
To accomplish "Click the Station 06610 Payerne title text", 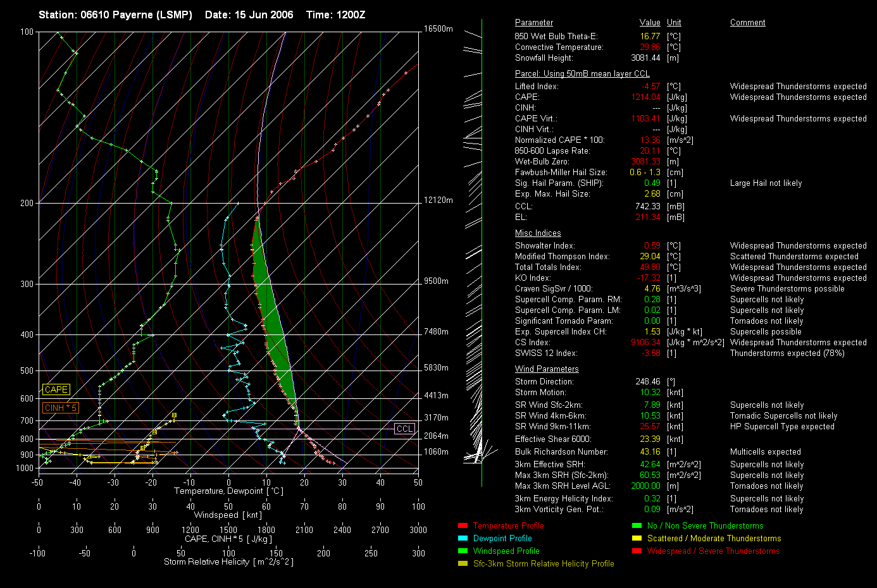I will (115, 15).
